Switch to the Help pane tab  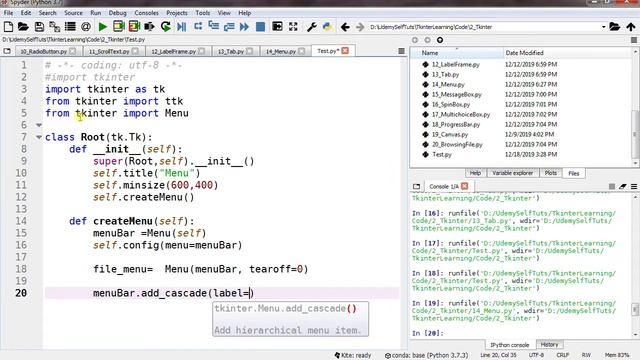475,173
